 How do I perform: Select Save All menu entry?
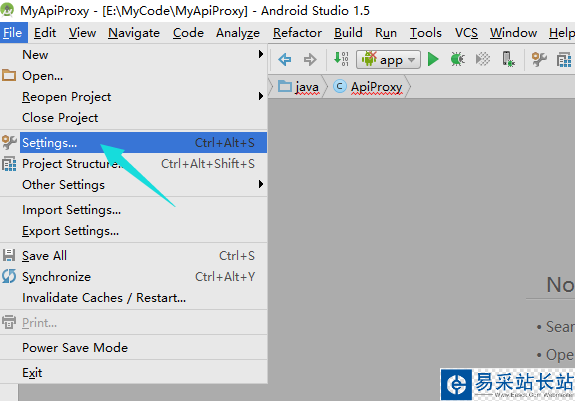pos(133,255)
